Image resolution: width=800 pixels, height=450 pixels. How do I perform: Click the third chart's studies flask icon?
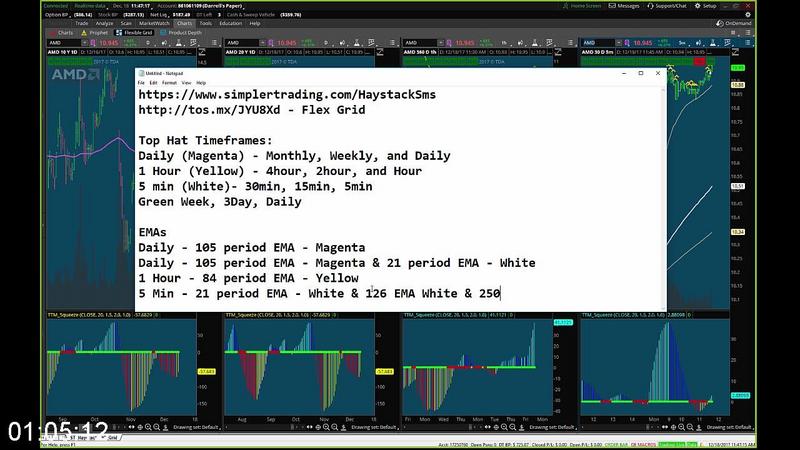click(x=535, y=43)
